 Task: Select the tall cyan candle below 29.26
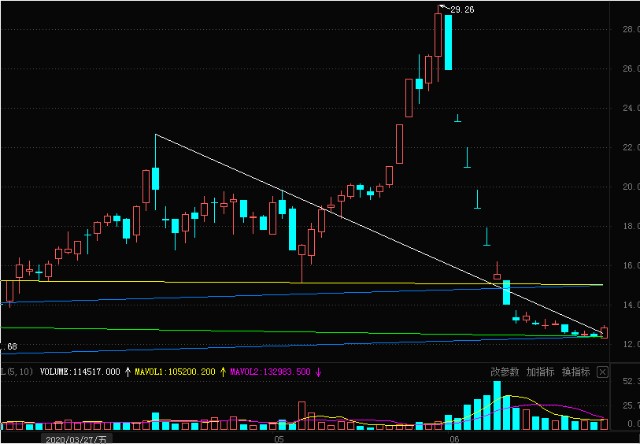coord(448,42)
